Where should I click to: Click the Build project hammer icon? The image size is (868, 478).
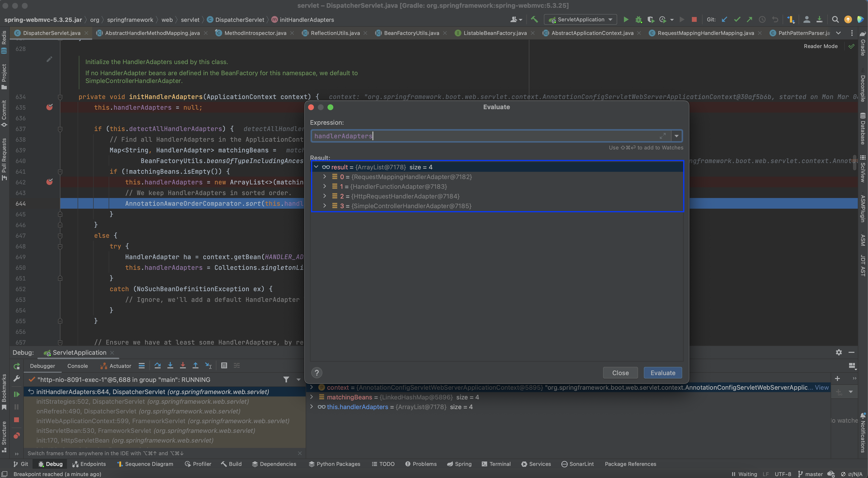(x=534, y=20)
